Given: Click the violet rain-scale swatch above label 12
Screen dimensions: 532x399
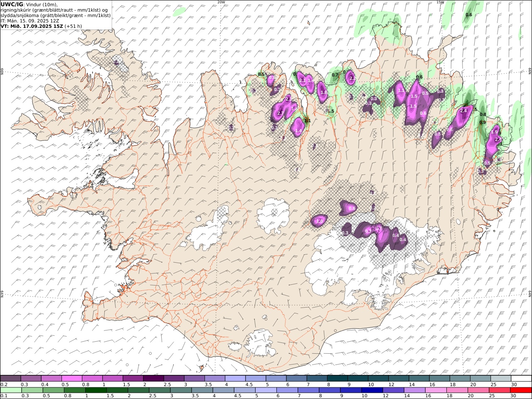Looking at the screenshot, I should [x=393, y=390].
